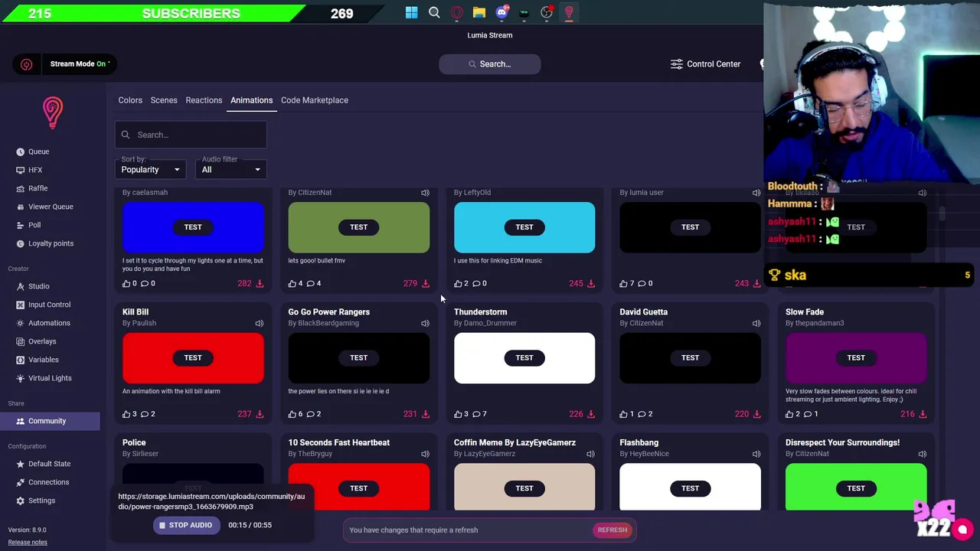Open Discord from taskbar

tap(501, 12)
